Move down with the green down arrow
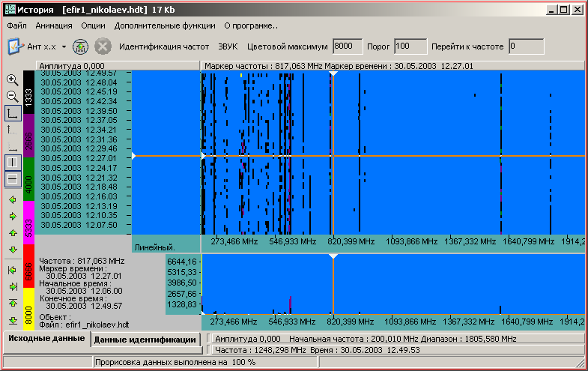The image size is (588, 371). pyautogui.click(x=13, y=250)
